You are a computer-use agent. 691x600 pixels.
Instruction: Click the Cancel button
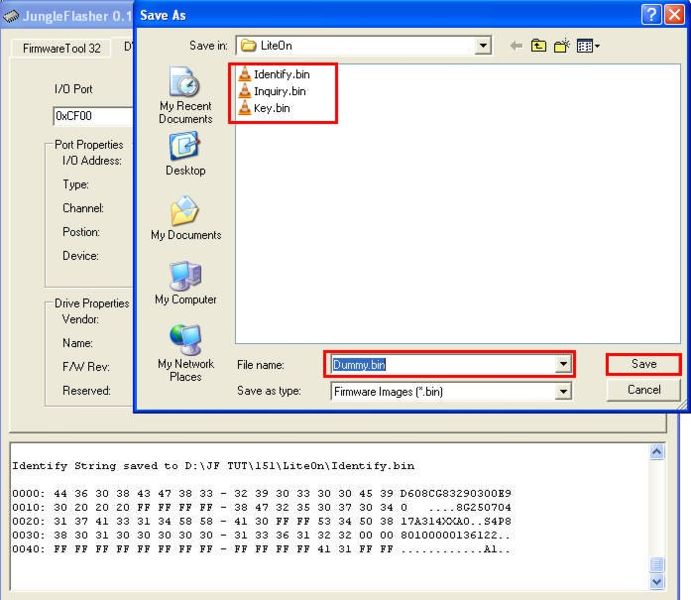[643, 390]
